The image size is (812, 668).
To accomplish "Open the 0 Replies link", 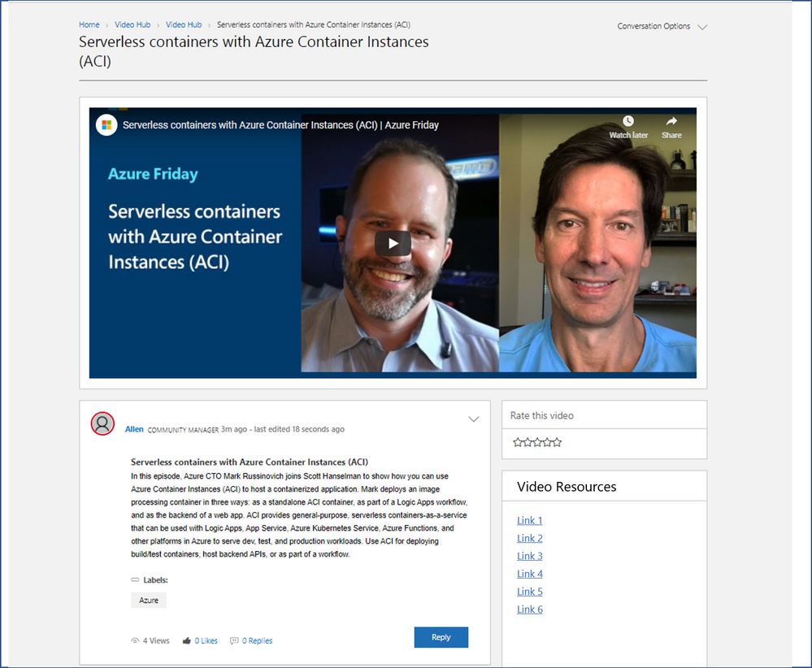I will (258, 641).
